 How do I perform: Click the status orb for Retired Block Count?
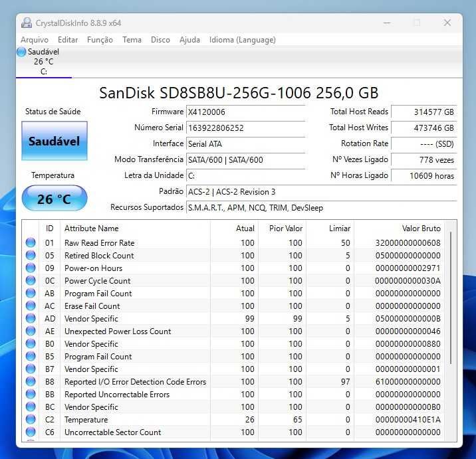[x=31, y=255]
